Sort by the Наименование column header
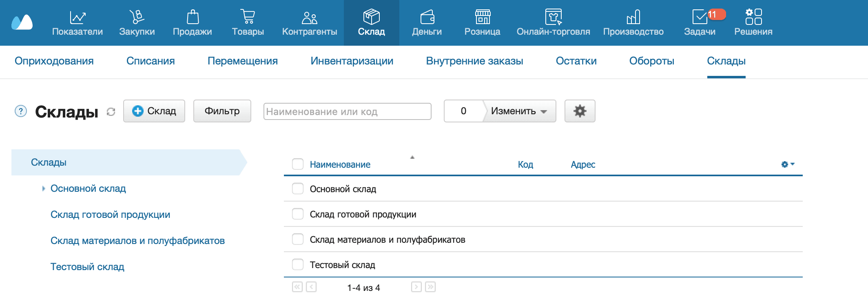Image resolution: width=868 pixels, height=306 pixels. 340,164
